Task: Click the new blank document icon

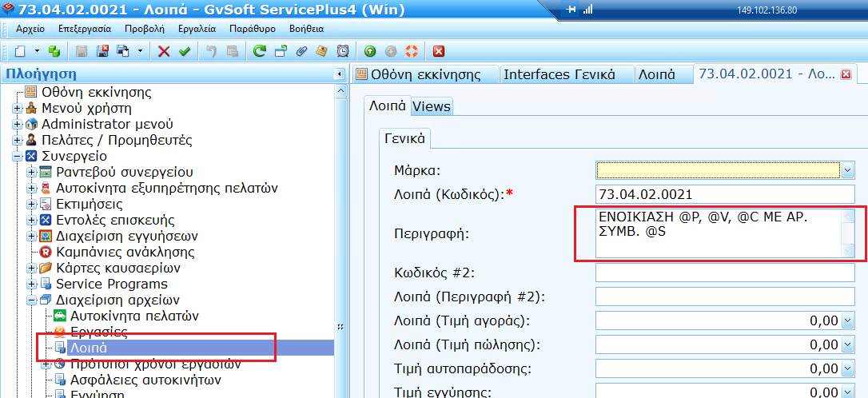Action: [x=20, y=51]
